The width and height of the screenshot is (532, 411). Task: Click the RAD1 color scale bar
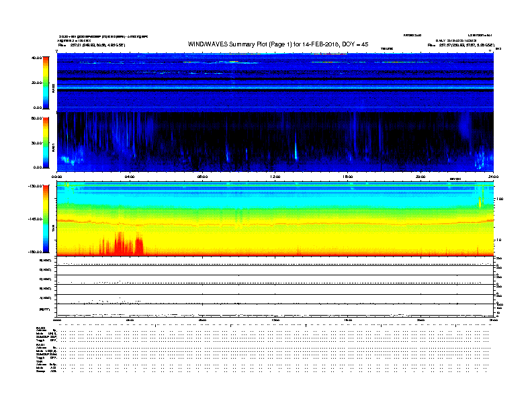46,142
